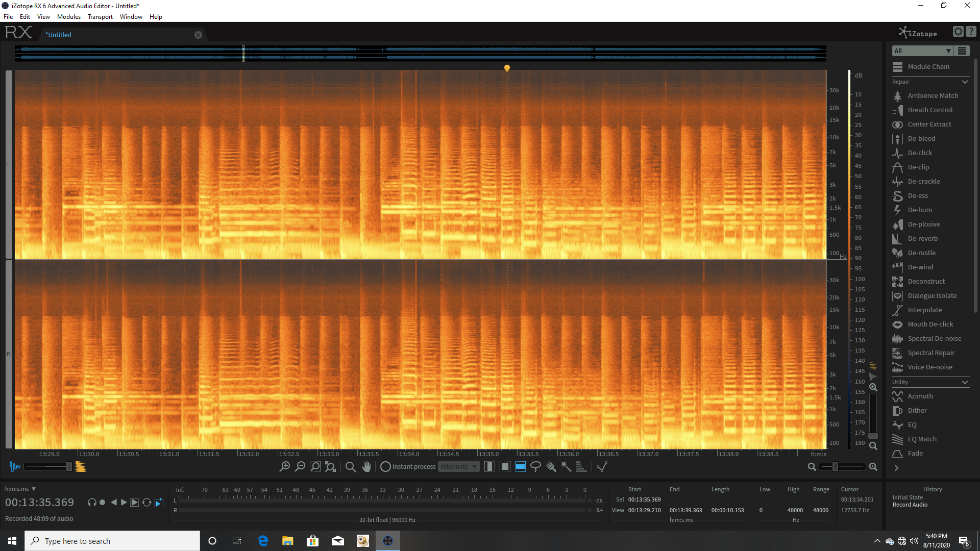The width and height of the screenshot is (980, 551).
Task: Click the Module Chain button
Action: coord(928,66)
